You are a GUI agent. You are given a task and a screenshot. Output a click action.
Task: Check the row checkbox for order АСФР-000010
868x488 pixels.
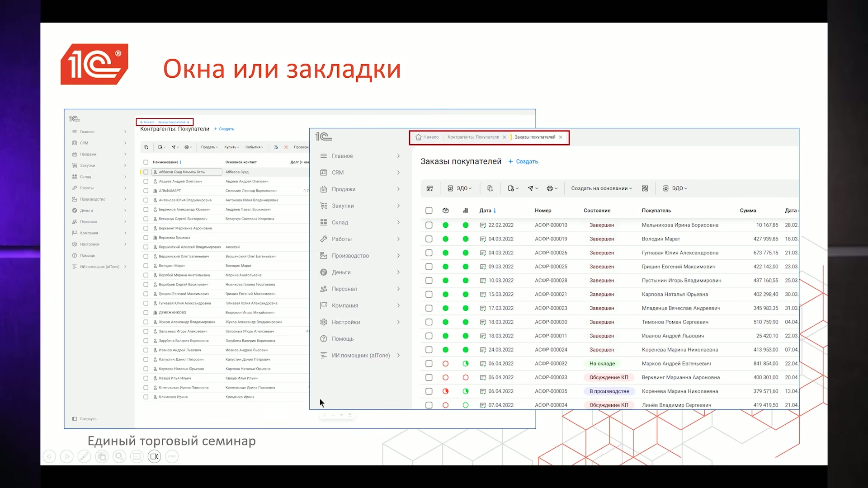click(x=429, y=225)
